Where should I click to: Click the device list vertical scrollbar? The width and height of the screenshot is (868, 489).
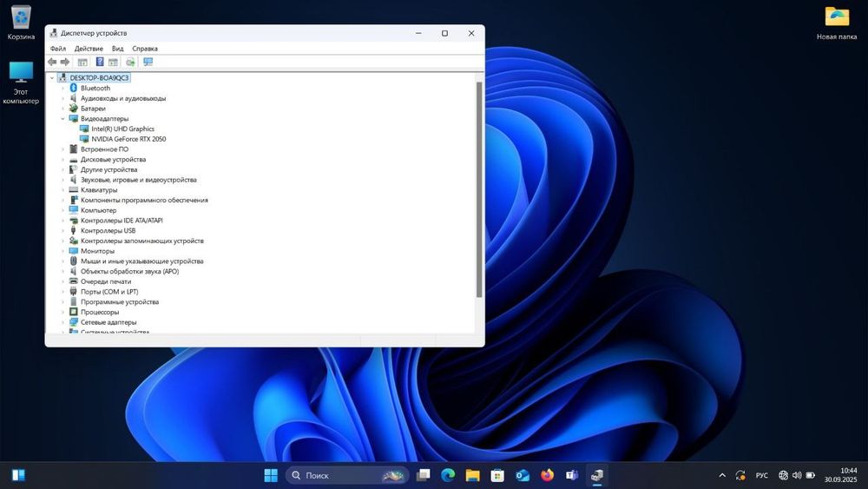479,191
